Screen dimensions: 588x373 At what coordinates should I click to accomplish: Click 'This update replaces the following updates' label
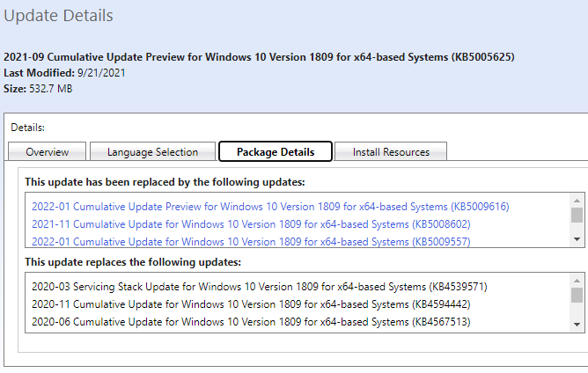click(133, 262)
